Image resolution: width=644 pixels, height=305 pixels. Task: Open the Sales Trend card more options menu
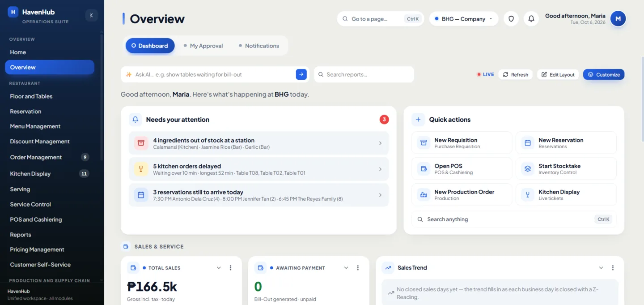[x=613, y=268]
